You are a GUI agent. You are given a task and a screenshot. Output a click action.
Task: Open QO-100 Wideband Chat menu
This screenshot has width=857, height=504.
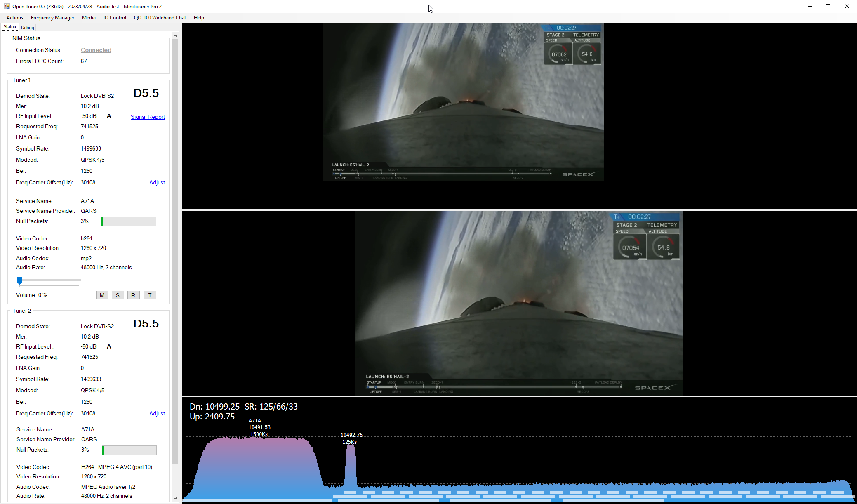(160, 18)
